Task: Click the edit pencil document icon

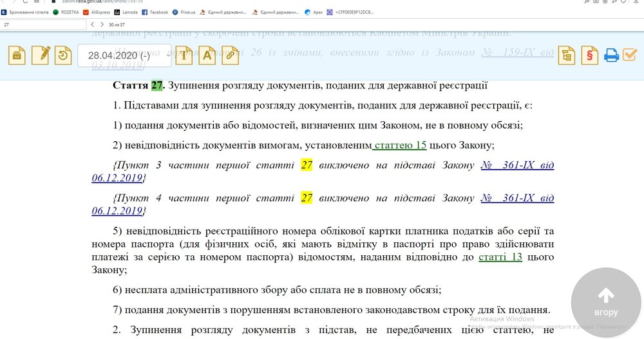Action: click(x=40, y=55)
